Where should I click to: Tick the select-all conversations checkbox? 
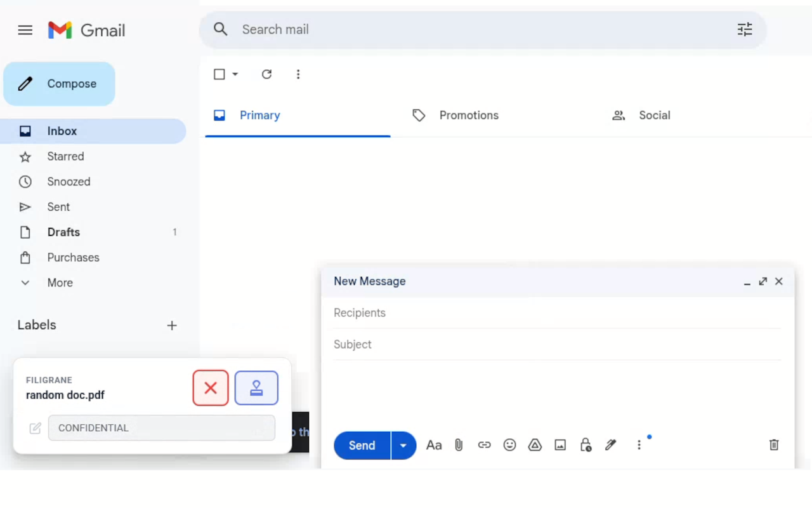[218, 74]
